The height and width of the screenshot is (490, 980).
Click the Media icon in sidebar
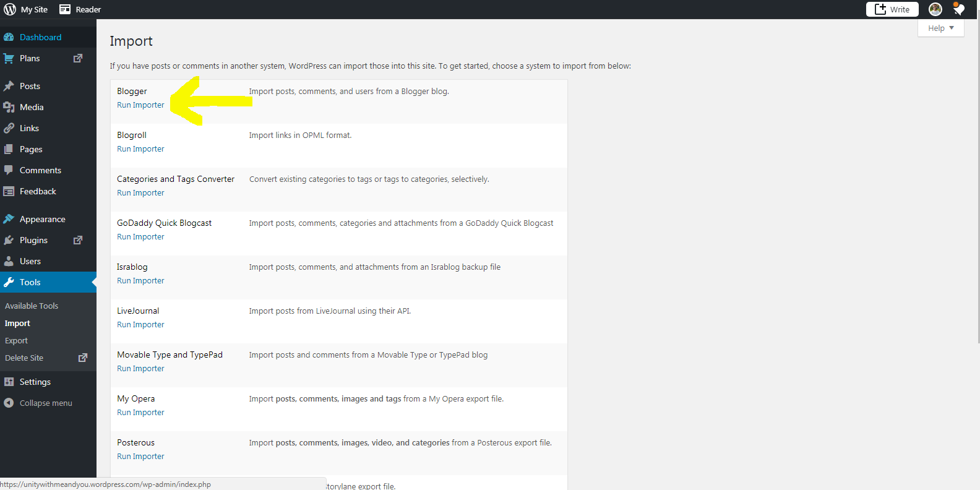tap(9, 107)
